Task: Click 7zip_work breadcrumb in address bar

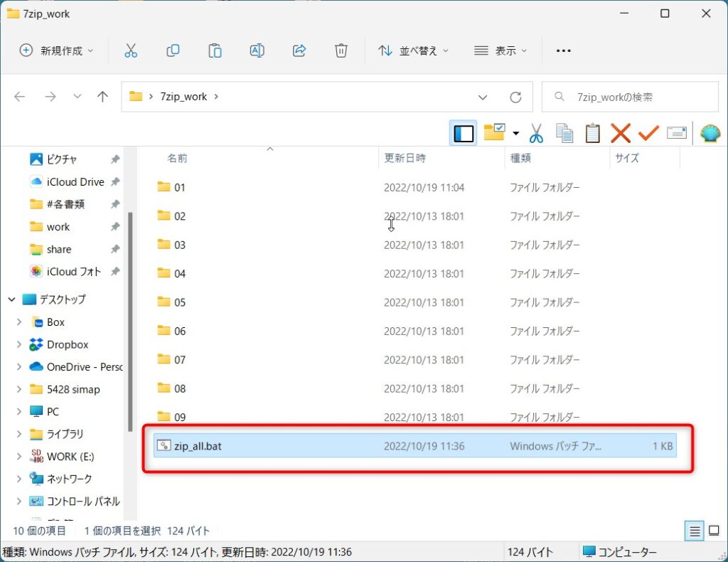Action: click(x=183, y=97)
